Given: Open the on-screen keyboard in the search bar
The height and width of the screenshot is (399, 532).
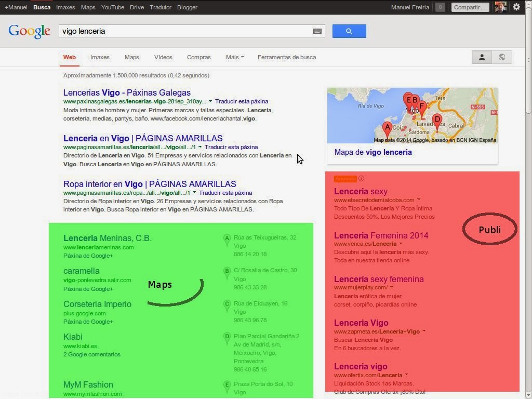Looking at the screenshot, I should click(x=317, y=31).
